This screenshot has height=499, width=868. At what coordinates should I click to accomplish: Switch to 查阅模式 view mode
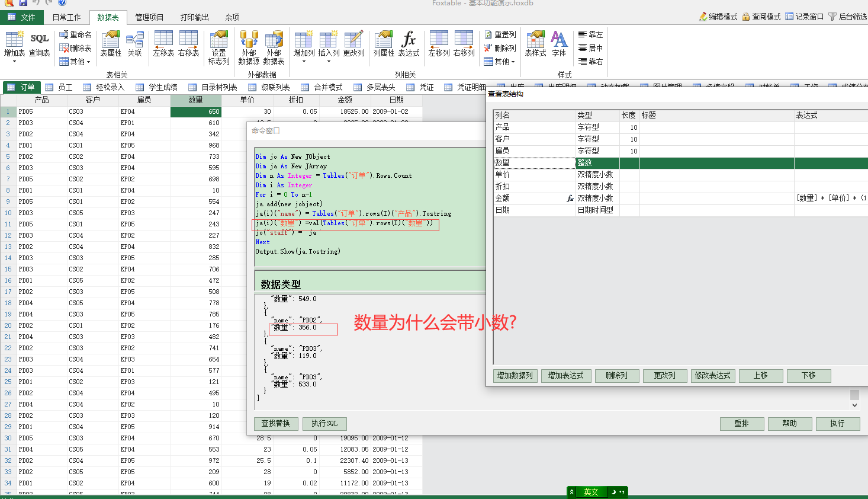point(761,17)
